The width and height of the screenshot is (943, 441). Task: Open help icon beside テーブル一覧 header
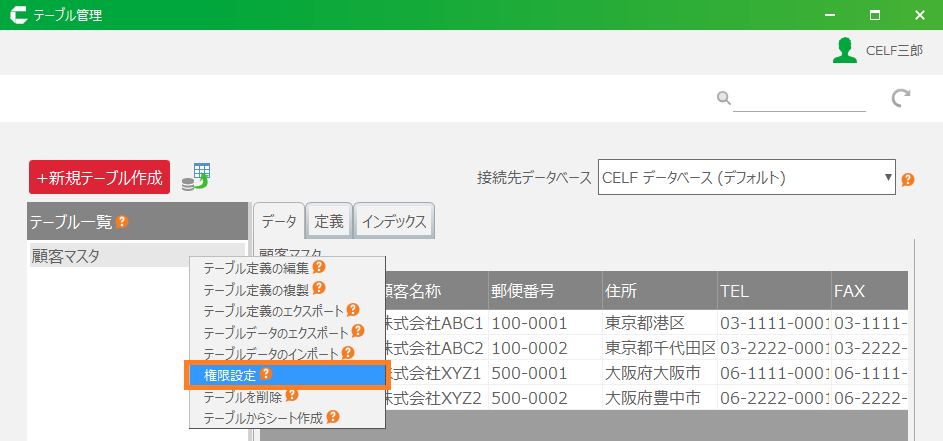(x=122, y=222)
